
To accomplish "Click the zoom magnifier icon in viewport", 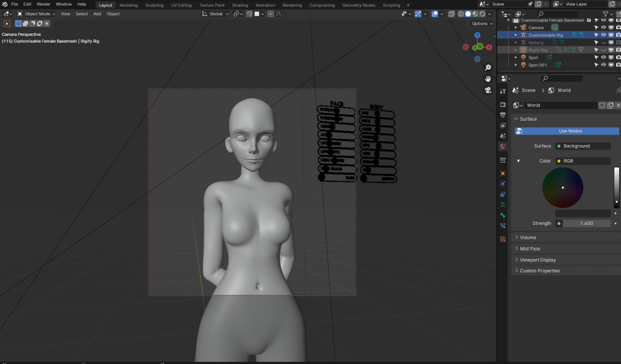I will (487, 68).
